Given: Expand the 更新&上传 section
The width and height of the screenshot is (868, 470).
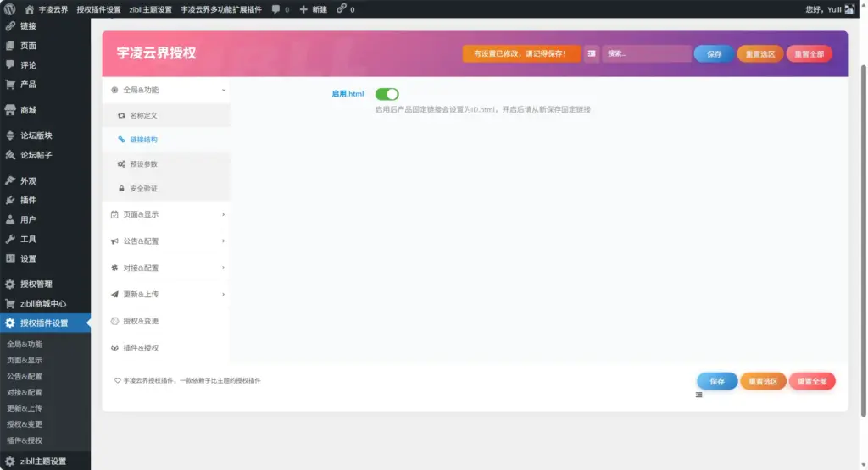Looking at the screenshot, I should (x=223, y=295).
